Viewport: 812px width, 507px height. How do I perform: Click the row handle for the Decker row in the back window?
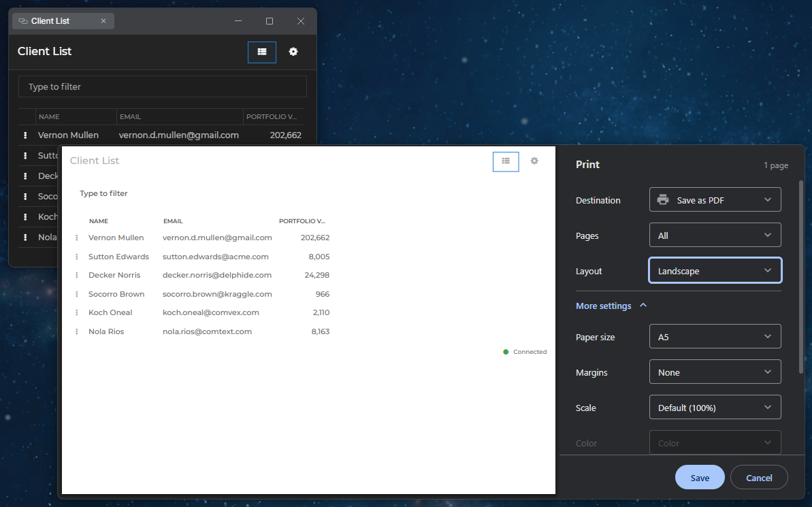click(x=25, y=176)
